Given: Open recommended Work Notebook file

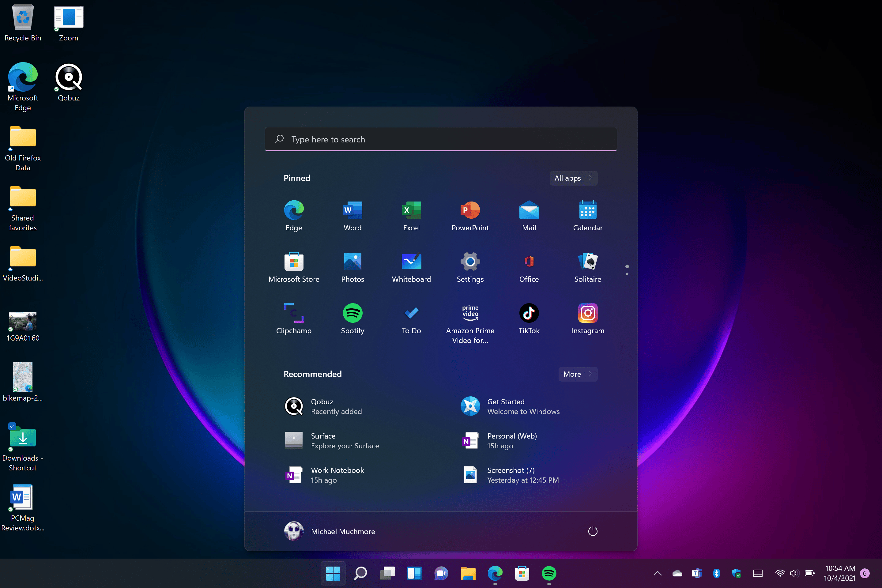Looking at the screenshot, I should point(337,475).
